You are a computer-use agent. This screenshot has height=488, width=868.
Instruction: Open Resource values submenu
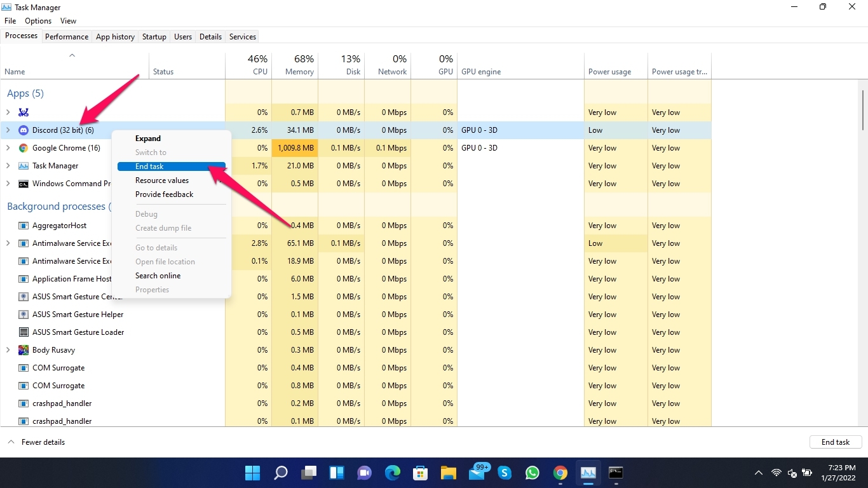click(172, 180)
